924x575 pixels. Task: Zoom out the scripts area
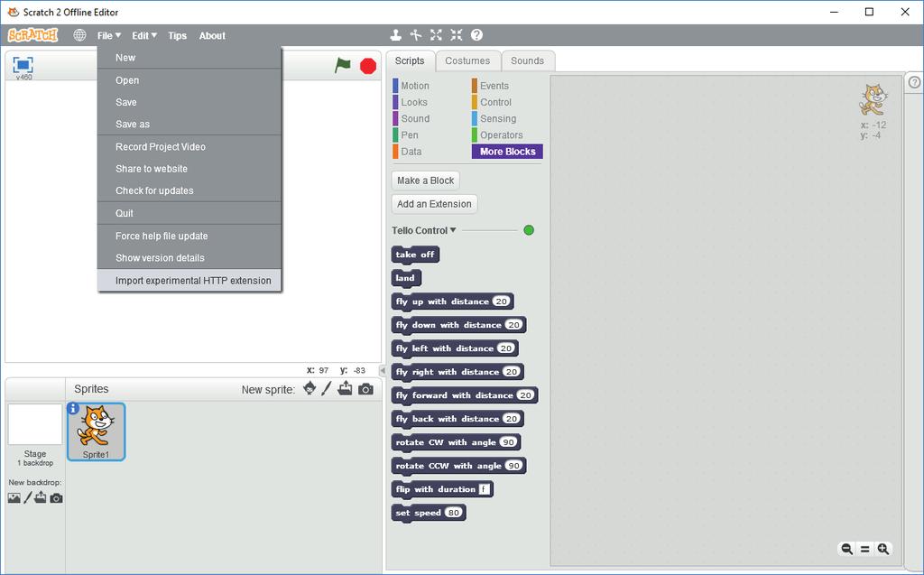846,549
